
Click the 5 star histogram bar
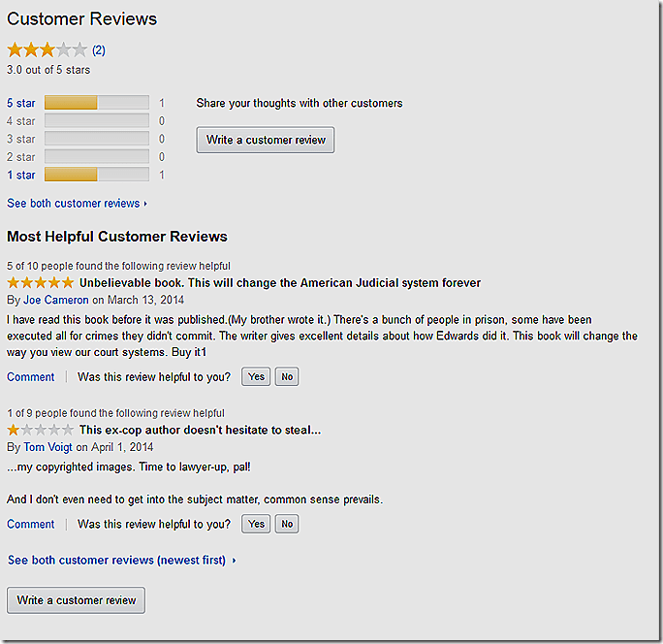coord(96,103)
